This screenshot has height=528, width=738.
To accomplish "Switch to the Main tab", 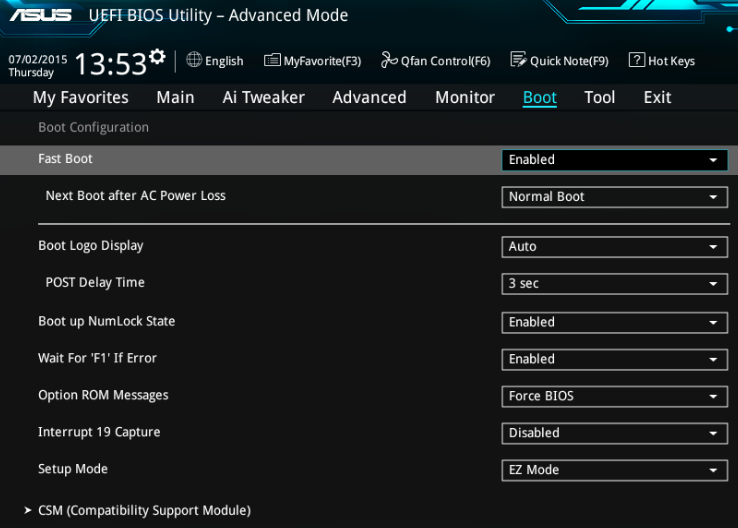I will 175,97.
